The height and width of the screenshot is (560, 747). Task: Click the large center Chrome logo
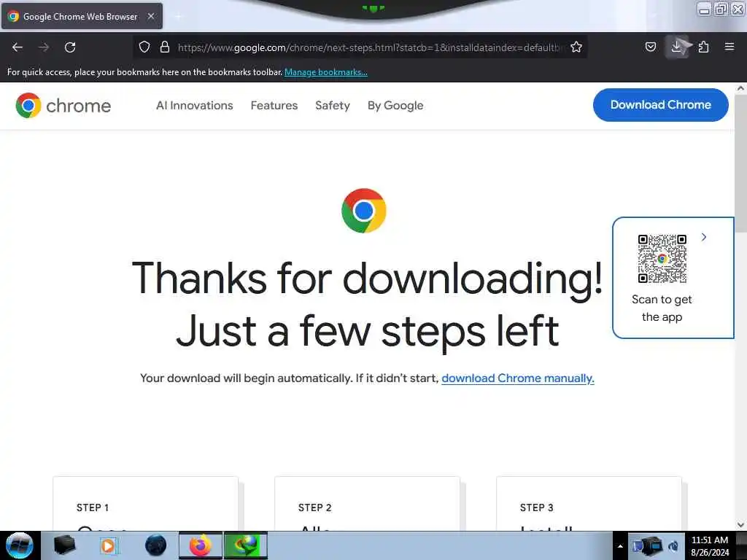pos(363,211)
